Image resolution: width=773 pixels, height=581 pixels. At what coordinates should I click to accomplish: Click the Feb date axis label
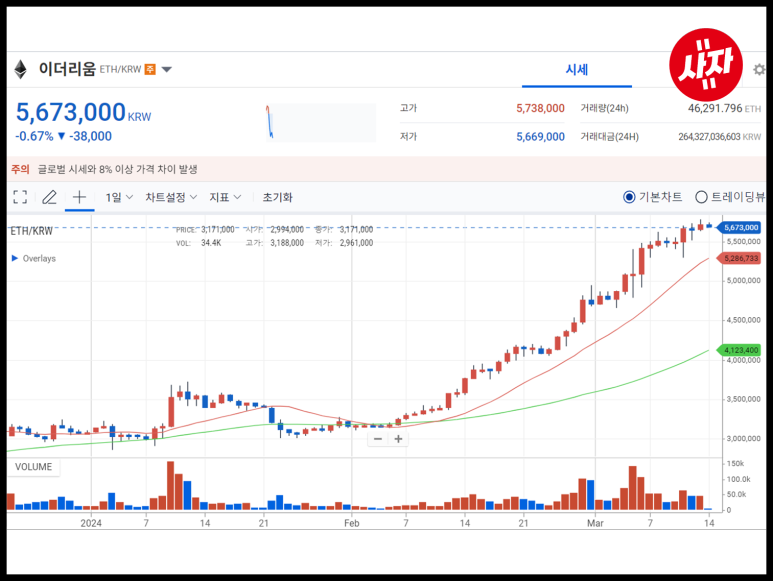click(x=351, y=523)
